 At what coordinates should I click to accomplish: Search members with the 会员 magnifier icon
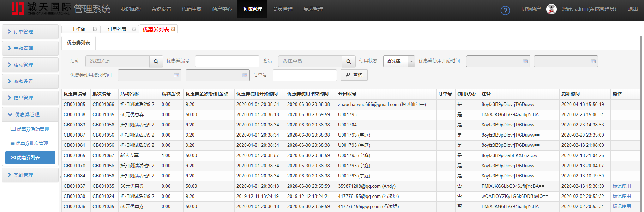(349, 61)
